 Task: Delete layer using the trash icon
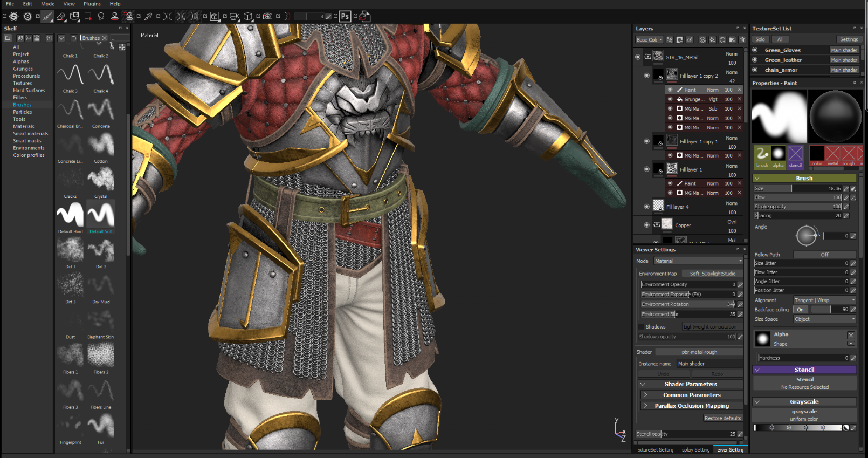[x=742, y=40]
